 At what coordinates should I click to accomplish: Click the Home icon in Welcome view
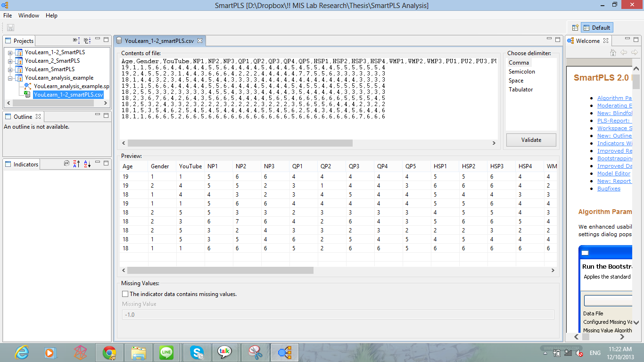613,52
